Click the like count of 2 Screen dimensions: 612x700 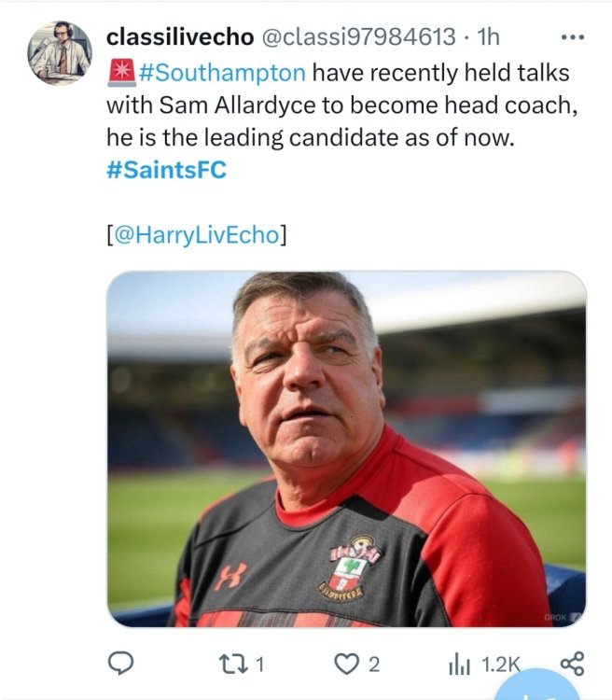coord(373,664)
